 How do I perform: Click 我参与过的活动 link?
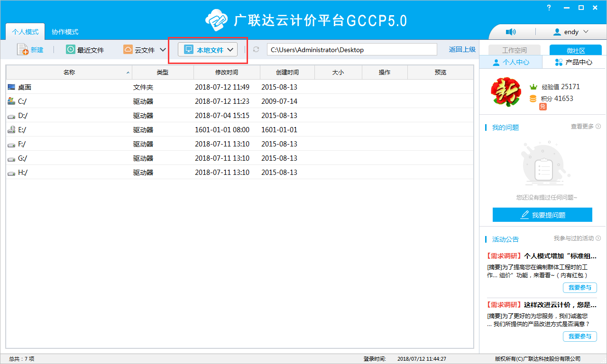[x=577, y=238]
